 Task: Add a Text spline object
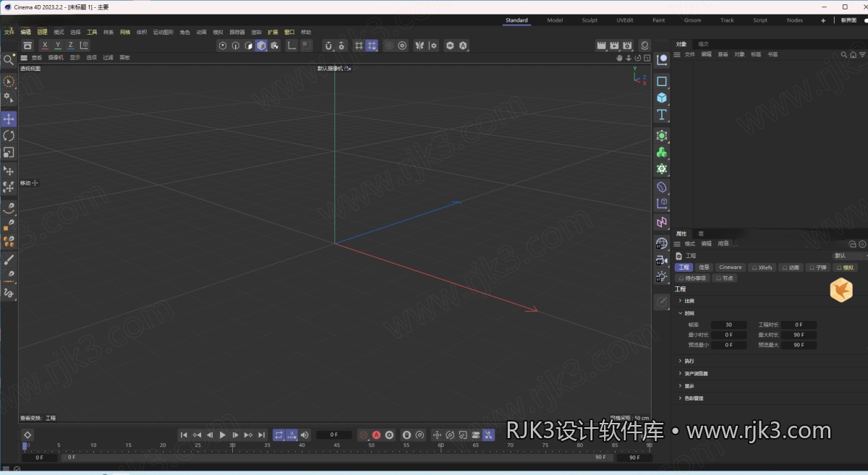661,115
